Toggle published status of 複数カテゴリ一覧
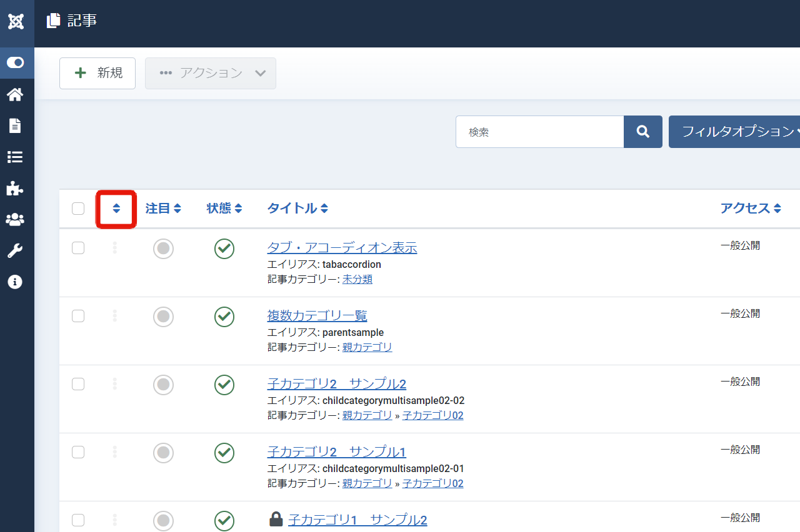 tap(224, 317)
